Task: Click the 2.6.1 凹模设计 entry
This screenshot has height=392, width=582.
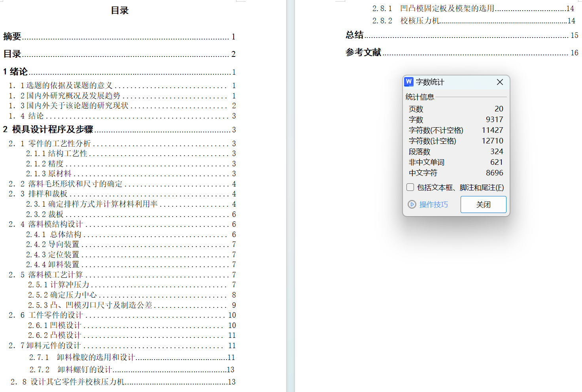Action: pos(132,325)
